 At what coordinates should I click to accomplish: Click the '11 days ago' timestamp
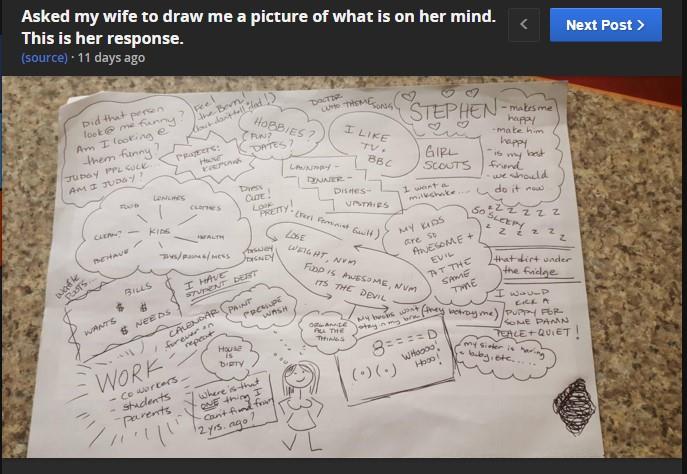pyautogui.click(x=111, y=58)
